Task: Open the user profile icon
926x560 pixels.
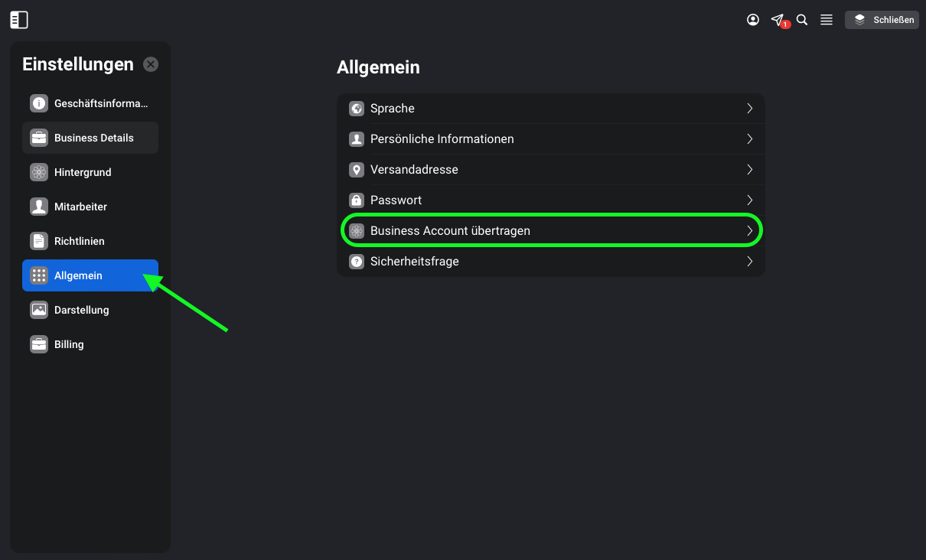Action: (x=753, y=20)
